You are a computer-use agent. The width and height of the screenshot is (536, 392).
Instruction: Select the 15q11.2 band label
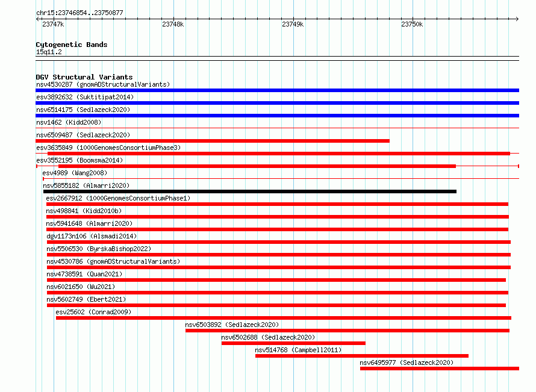coord(49,52)
